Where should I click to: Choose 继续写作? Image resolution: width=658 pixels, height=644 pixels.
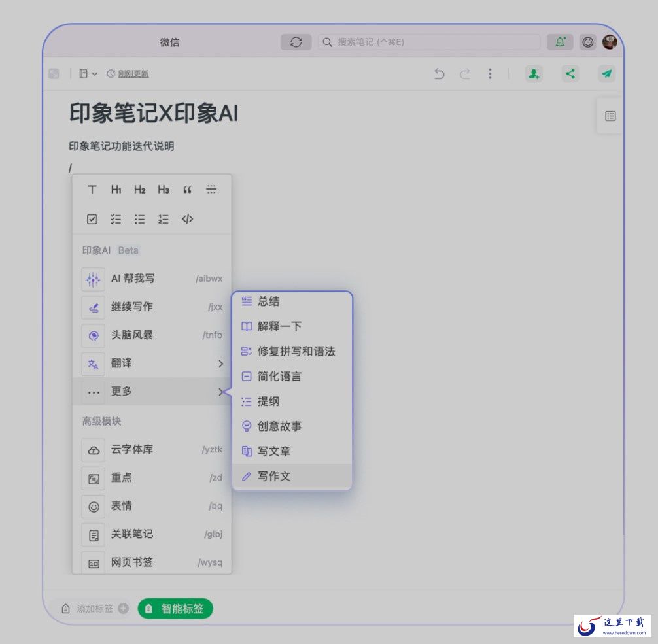(x=152, y=307)
